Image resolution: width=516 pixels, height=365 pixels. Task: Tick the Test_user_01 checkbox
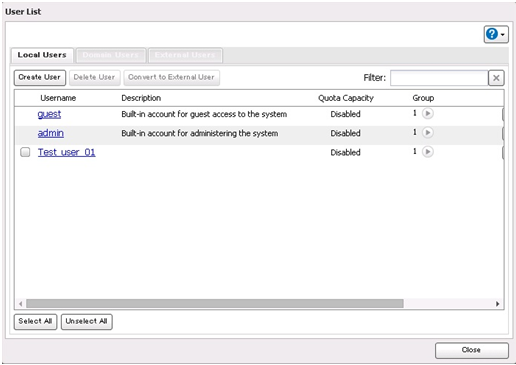point(25,152)
